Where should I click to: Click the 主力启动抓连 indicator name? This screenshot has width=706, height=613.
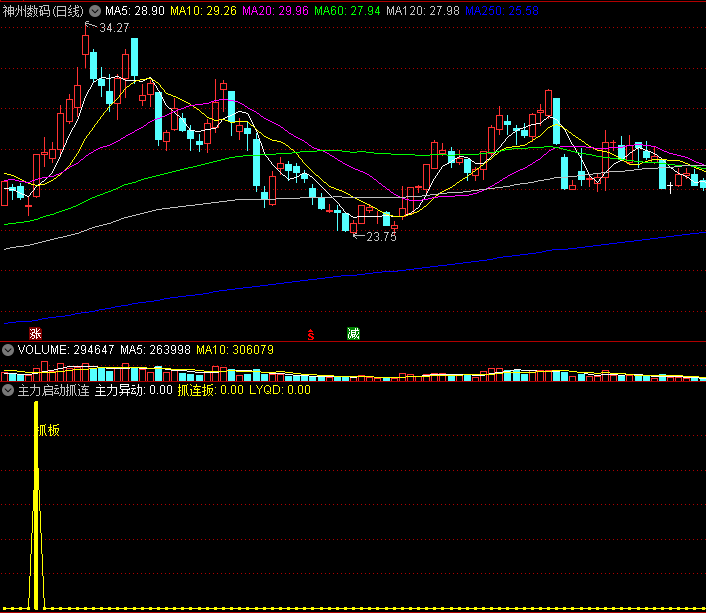pyautogui.click(x=54, y=390)
